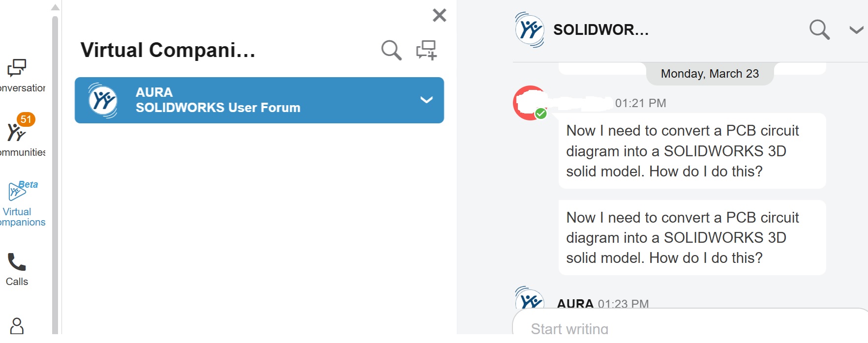The height and width of the screenshot is (343, 868).
Task: Click the sender's red profile avatar
Action: pos(529,103)
